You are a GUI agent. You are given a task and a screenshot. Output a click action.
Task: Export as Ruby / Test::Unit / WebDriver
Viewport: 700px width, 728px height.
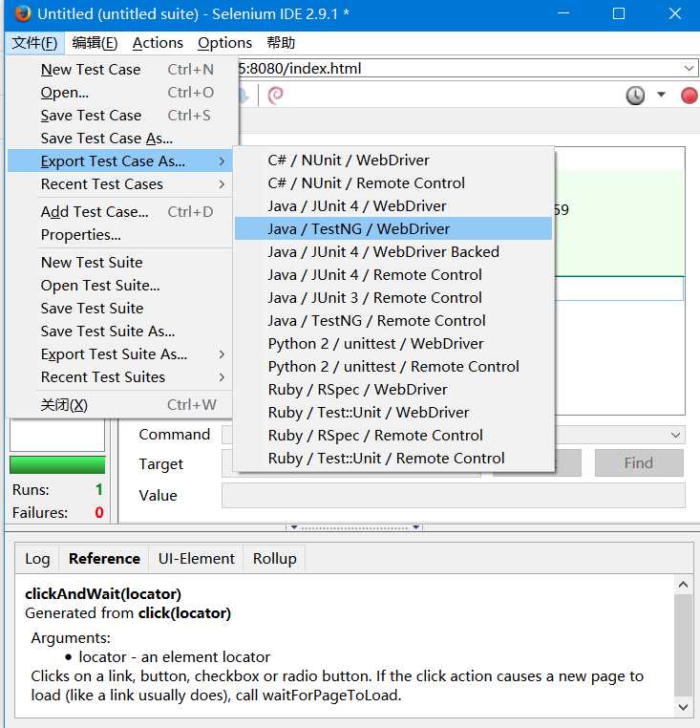coord(393,413)
